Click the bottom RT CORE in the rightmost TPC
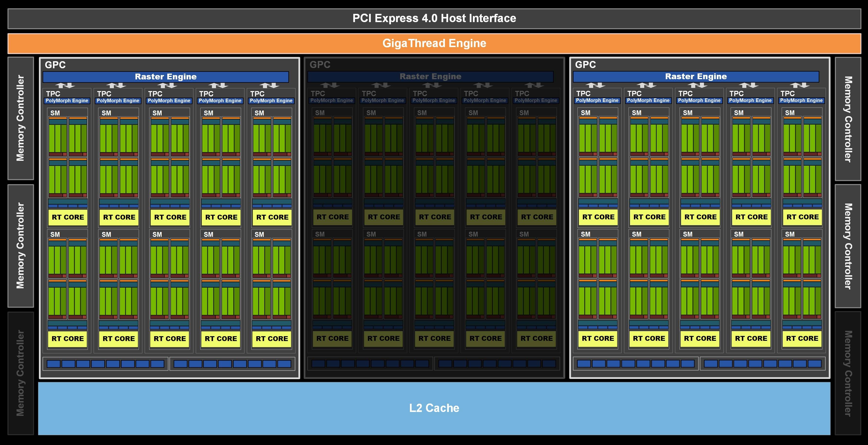The height and width of the screenshot is (445, 868). pos(802,339)
